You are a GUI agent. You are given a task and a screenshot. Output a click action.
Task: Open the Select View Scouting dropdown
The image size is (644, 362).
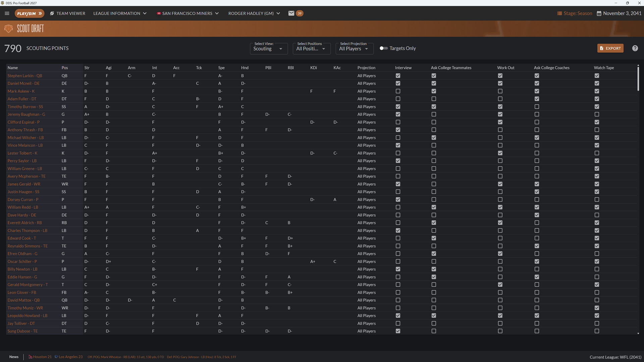click(x=269, y=49)
